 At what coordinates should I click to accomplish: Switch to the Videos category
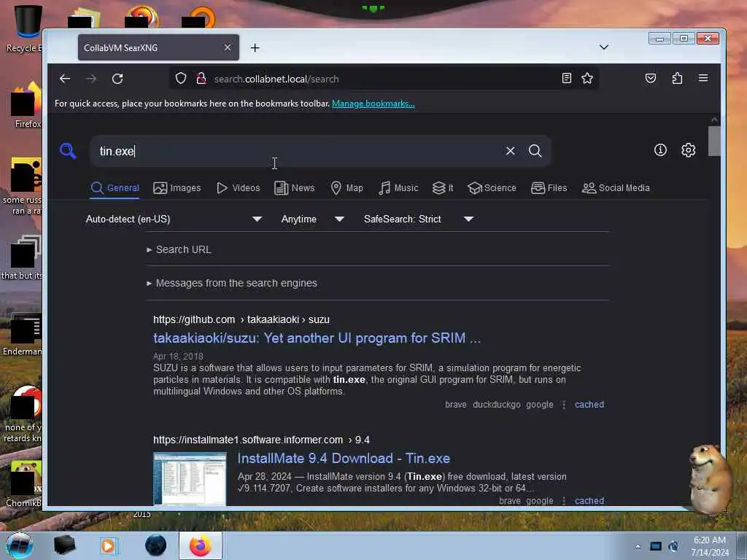point(239,187)
